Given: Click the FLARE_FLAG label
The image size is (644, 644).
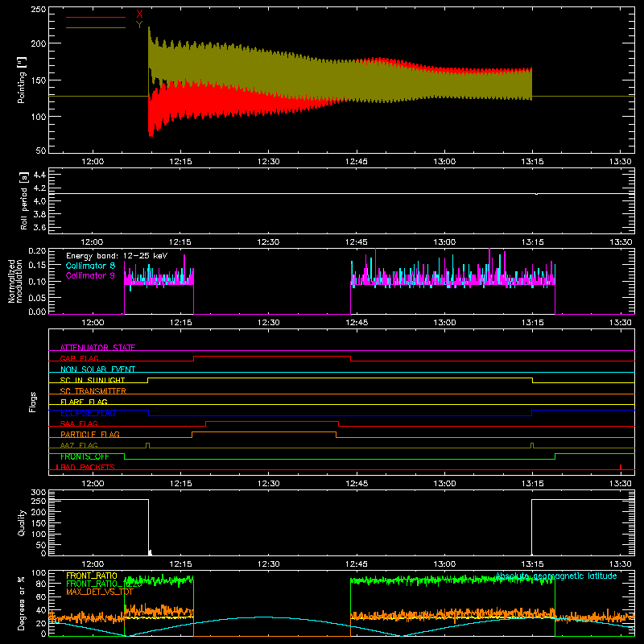Looking at the screenshot, I should 84,402.
